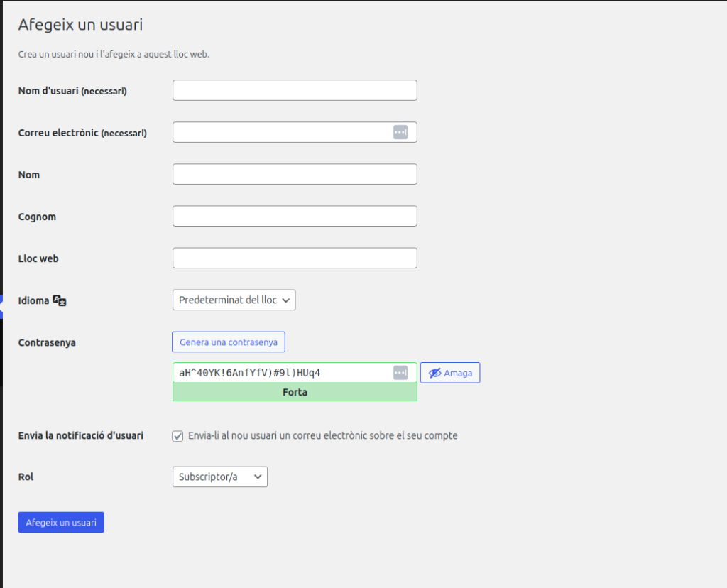The height and width of the screenshot is (588, 727).
Task: Click inside the generated password text box
Action: pos(280,373)
